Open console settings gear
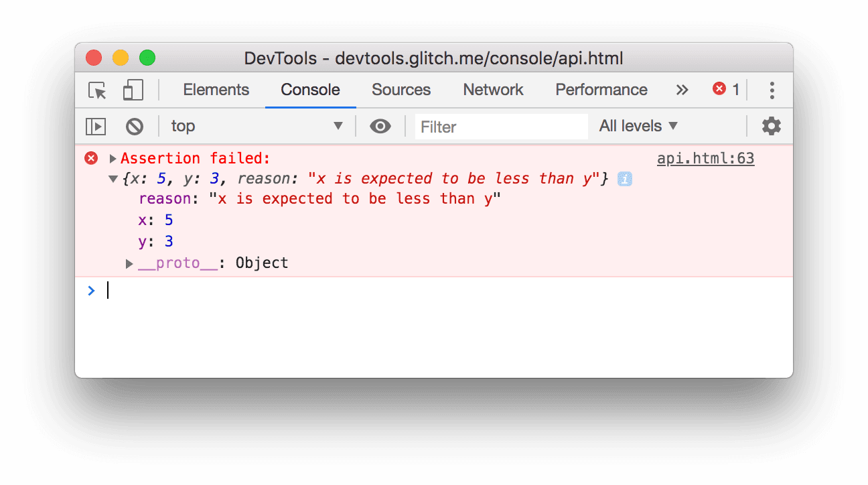868x485 pixels. pyautogui.click(x=771, y=126)
